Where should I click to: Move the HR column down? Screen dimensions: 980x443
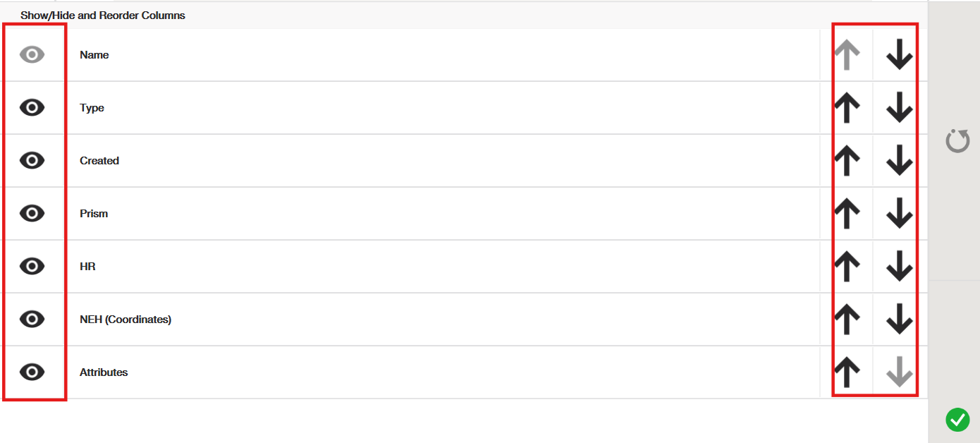coord(899,267)
